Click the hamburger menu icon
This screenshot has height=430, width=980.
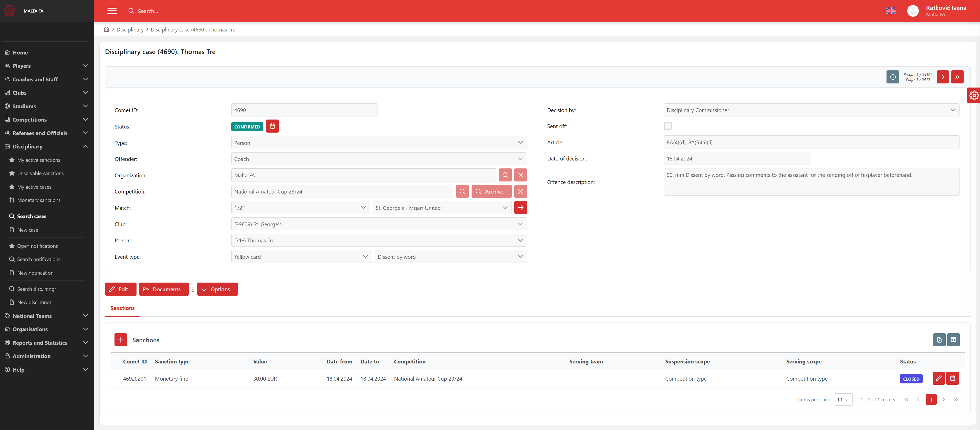[x=112, y=11]
